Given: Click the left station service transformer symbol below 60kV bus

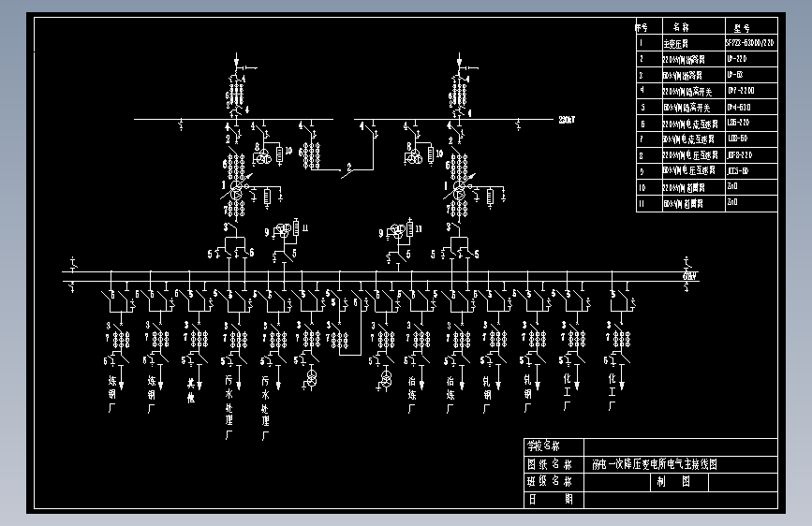Looking at the screenshot, I should (311, 378).
